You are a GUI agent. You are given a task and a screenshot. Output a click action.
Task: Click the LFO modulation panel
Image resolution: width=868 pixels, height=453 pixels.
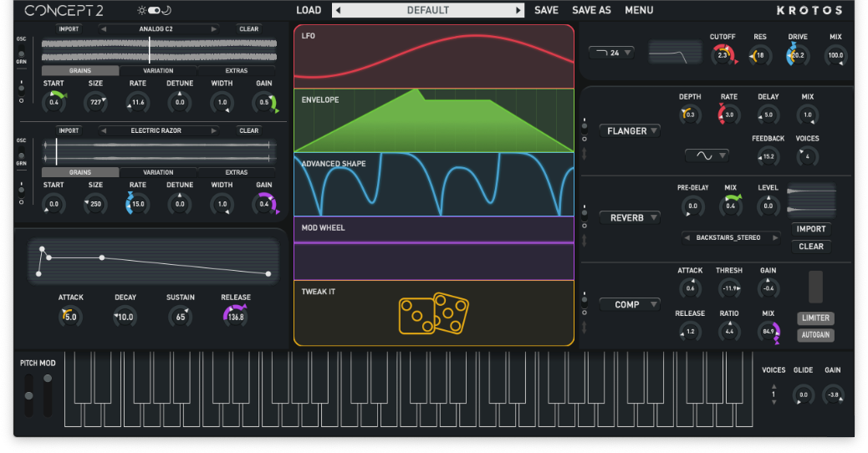pyautogui.click(x=433, y=55)
